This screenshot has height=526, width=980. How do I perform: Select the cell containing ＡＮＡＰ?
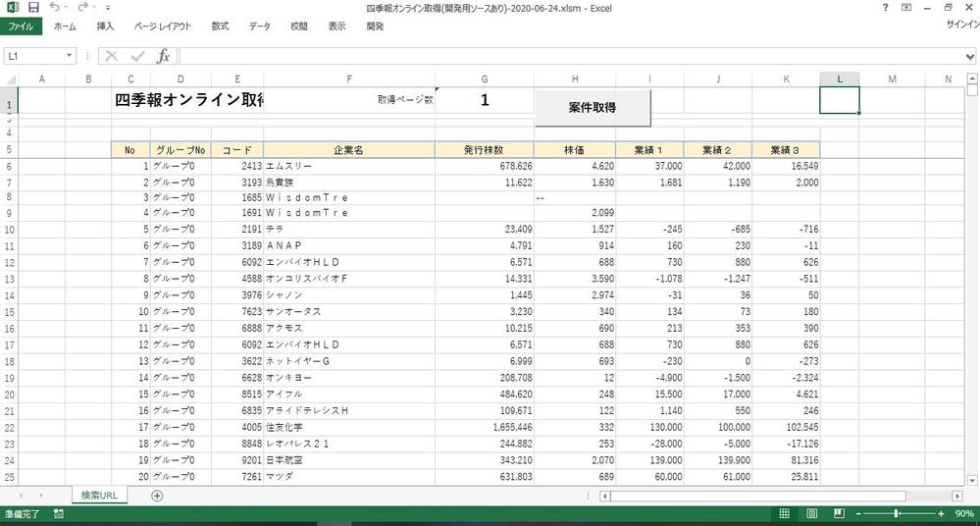349,245
